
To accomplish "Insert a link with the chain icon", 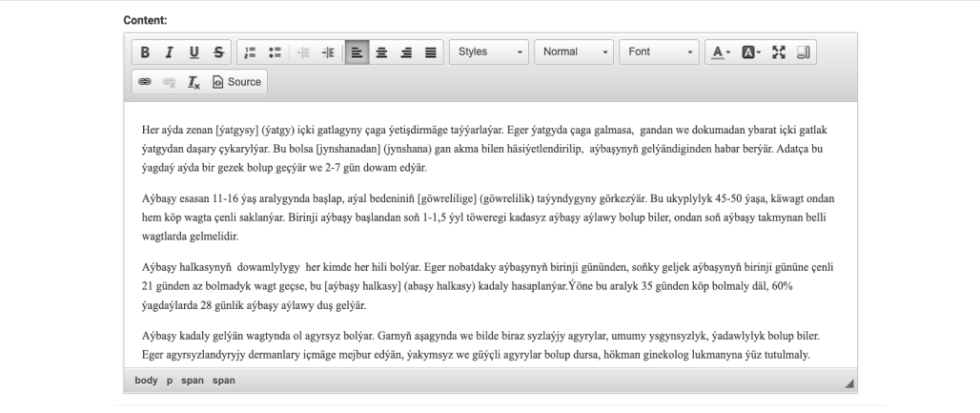I will click(x=146, y=82).
